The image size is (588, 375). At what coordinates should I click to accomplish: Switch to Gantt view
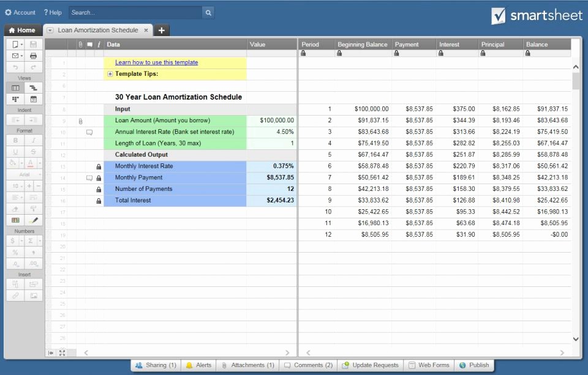(x=33, y=88)
